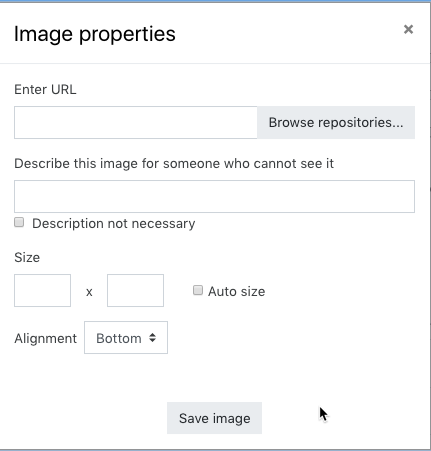
Task: Save the image with Save image button
Action: [214, 418]
